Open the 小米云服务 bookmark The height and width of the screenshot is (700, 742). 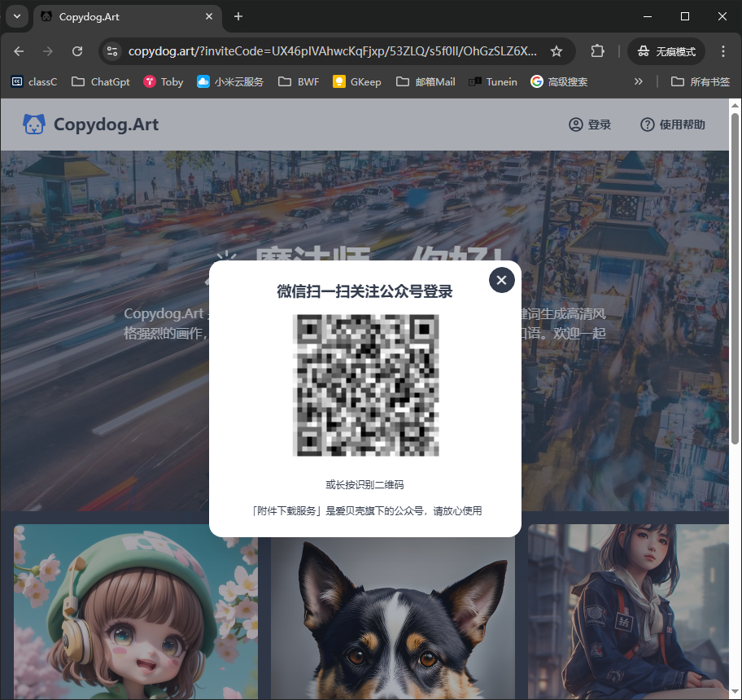click(230, 82)
